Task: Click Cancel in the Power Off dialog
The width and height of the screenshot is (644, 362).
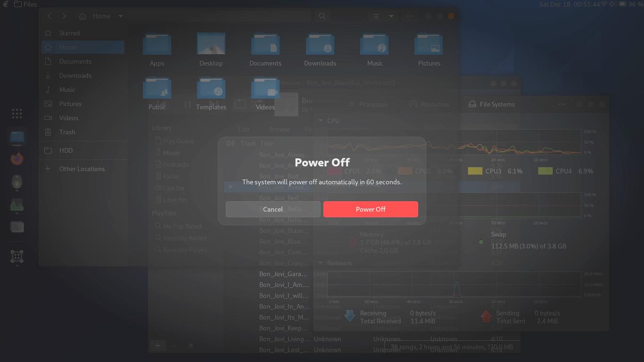Action: (273, 209)
